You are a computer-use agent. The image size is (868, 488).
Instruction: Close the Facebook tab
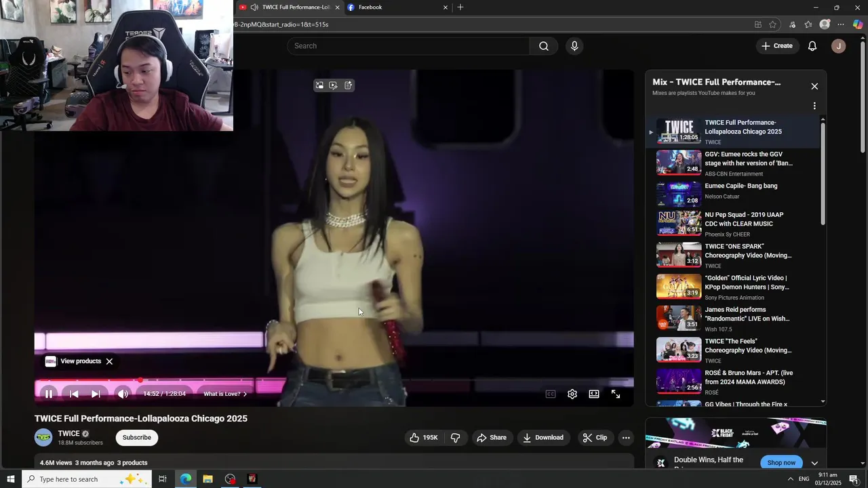coord(446,7)
